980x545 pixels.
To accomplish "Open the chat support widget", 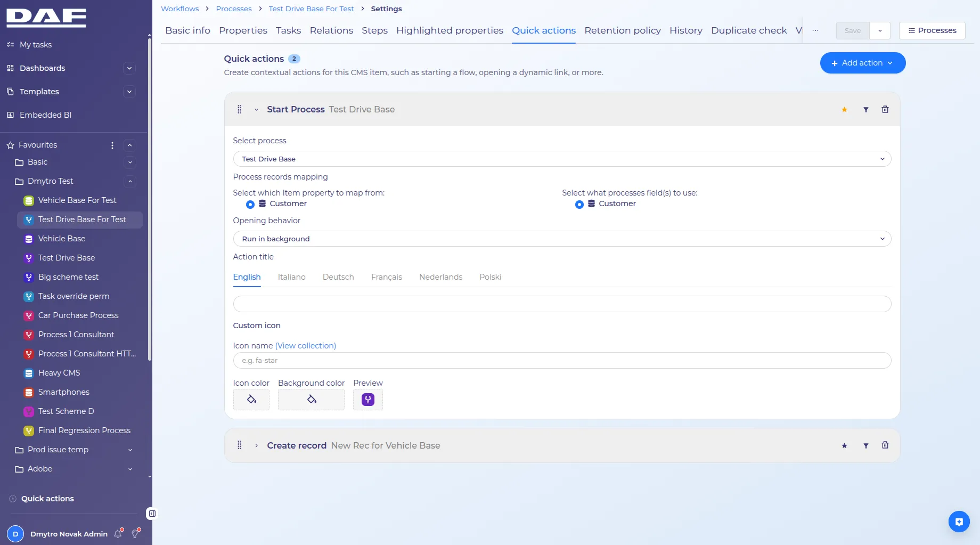I will [x=959, y=522].
